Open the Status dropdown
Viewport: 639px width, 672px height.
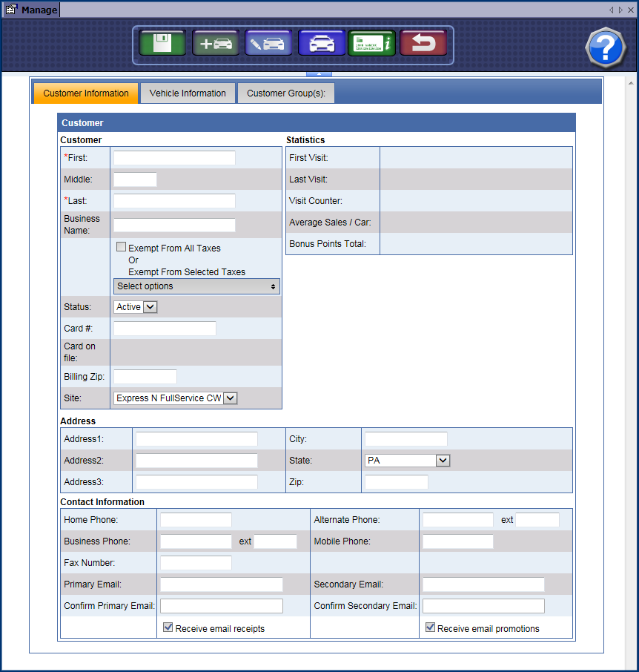click(136, 307)
